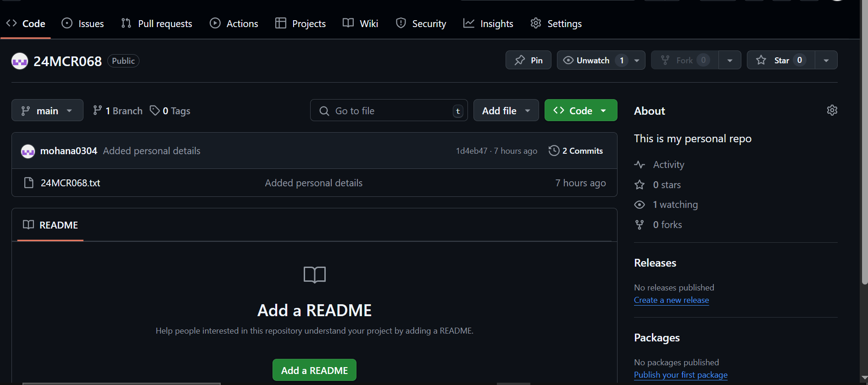The image size is (868, 385).
Task: Focus the Go to file search field
Action: [389, 110]
